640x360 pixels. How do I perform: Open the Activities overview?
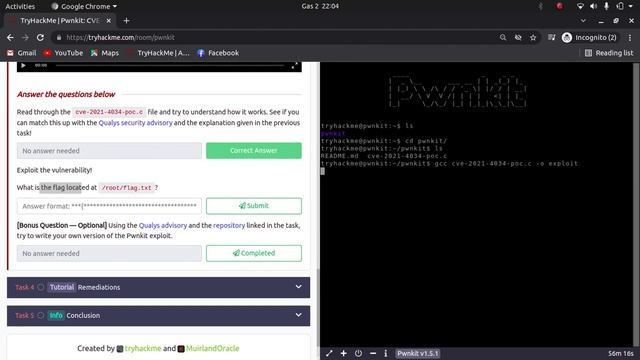pos(20,6)
